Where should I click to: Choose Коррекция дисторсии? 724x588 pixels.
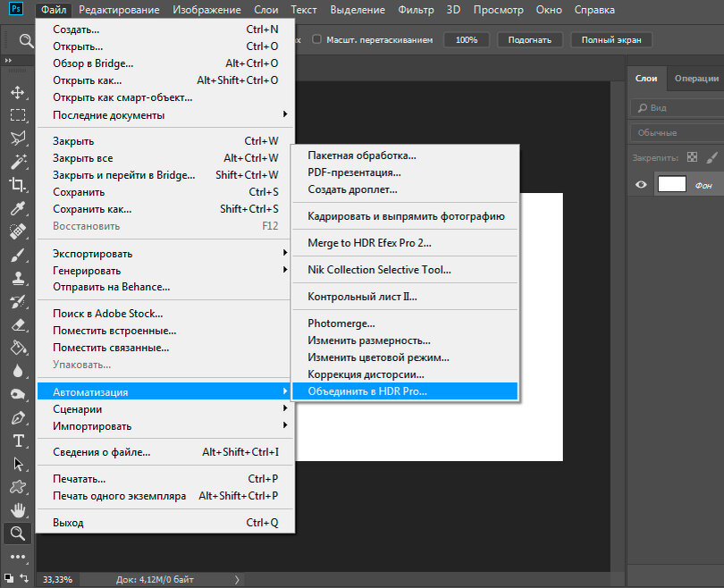pyautogui.click(x=405, y=374)
